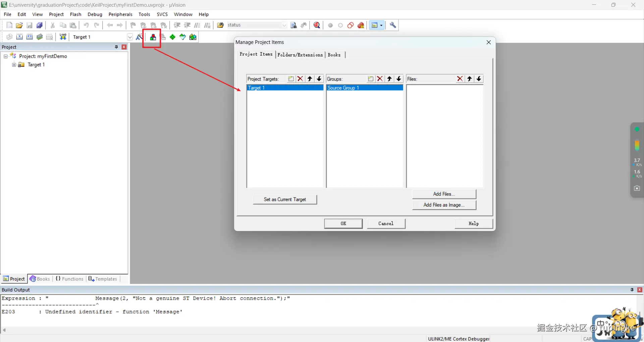644x342 pixels.
Task: Click the Cancel button
Action: point(386,224)
